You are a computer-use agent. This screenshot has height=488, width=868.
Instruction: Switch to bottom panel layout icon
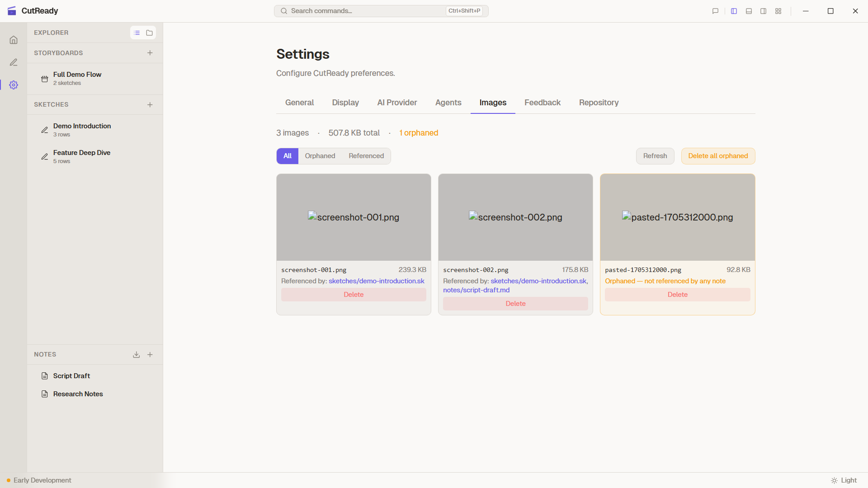coord(749,11)
